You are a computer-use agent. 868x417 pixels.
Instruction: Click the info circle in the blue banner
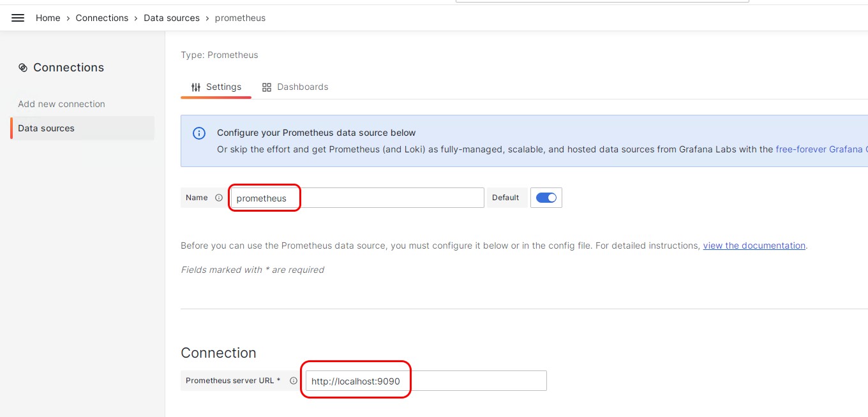tap(198, 133)
